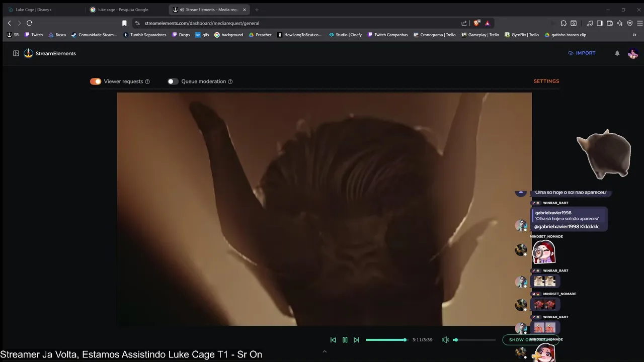Open the user profile avatar
The height and width of the screenshot is (362, 644).
(633, 53)
